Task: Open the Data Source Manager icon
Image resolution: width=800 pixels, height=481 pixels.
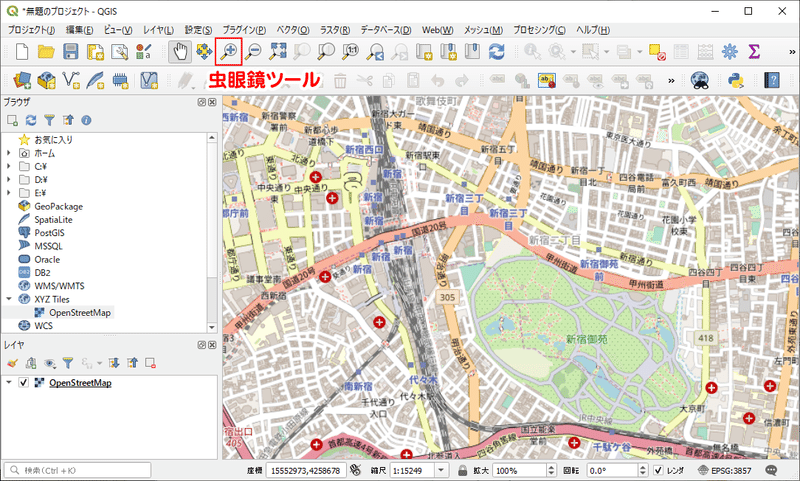Action: (22, 80)
